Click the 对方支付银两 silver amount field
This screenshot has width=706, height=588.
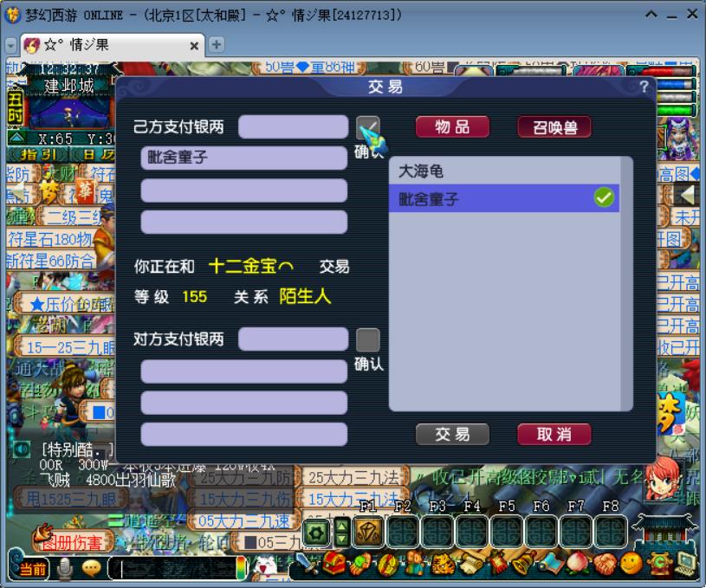pyautogui.click(x=293, y=339)
